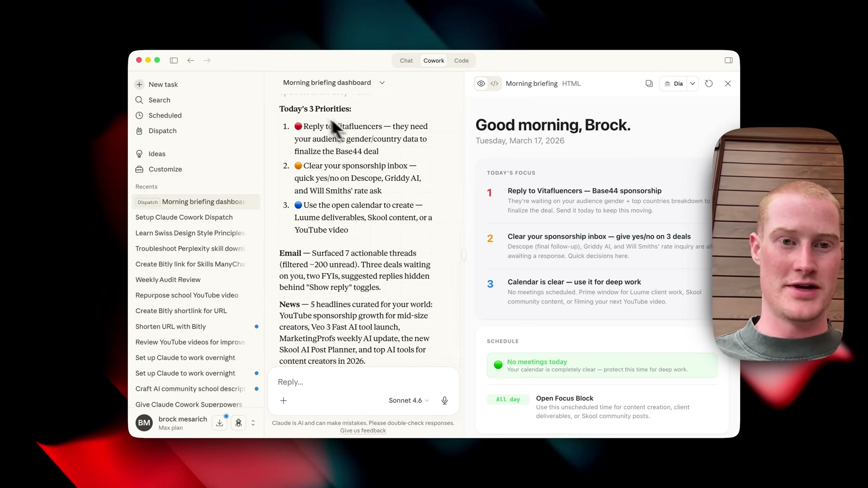Open the bug report icon in the account bar
Screen dimensions: 868x488
(239, 423)
